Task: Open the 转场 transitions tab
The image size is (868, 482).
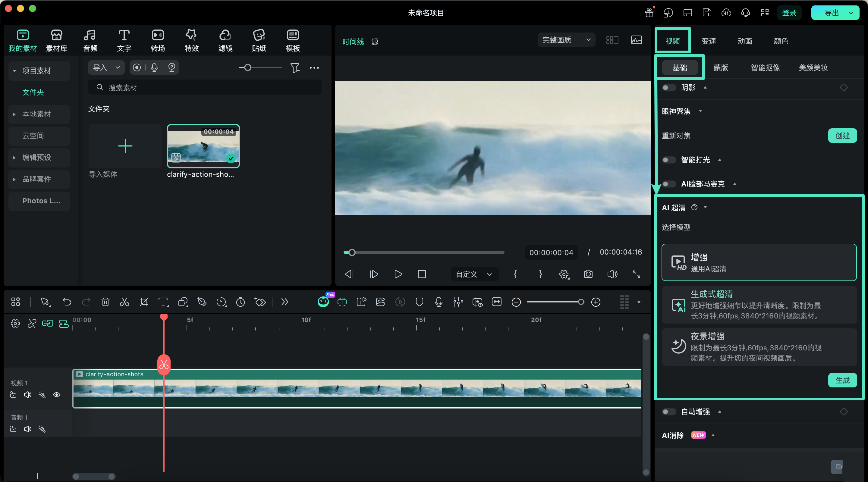Action: (158, 40)
